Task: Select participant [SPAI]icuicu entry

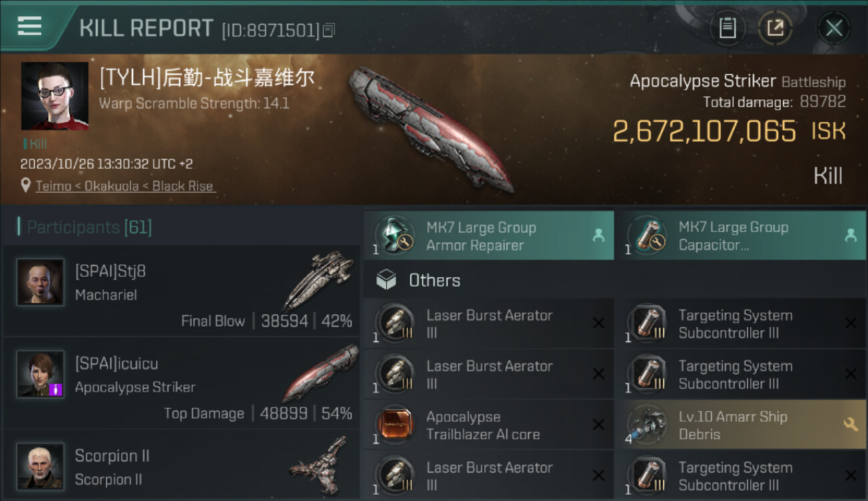Action: point(182,383)
